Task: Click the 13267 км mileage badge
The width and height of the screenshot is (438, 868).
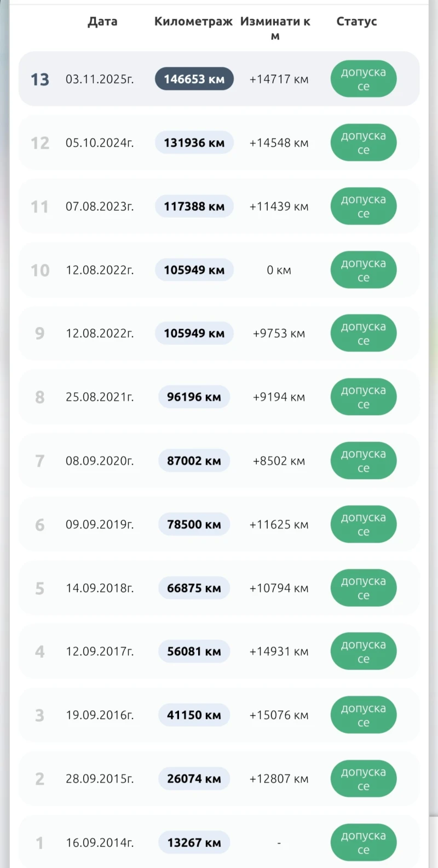Action: click(194, 842)
